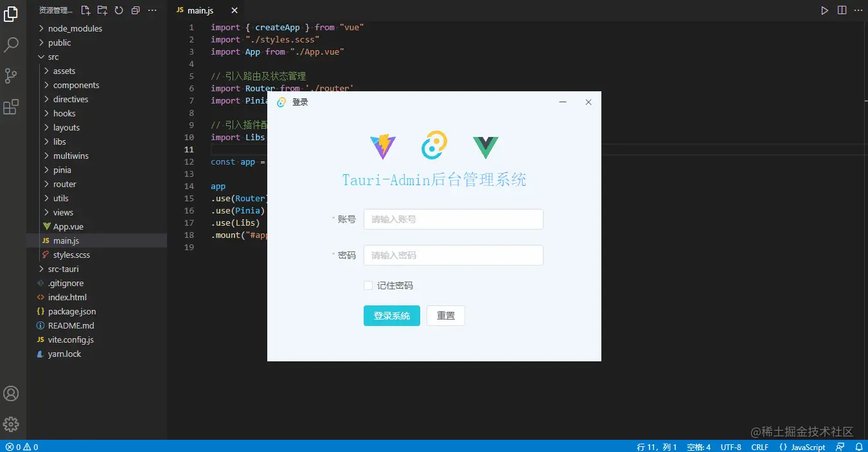Image resolution: width=868 pixels, height=452 pixels.
Task: Open the Extensions view
Action: click(11, 107)
